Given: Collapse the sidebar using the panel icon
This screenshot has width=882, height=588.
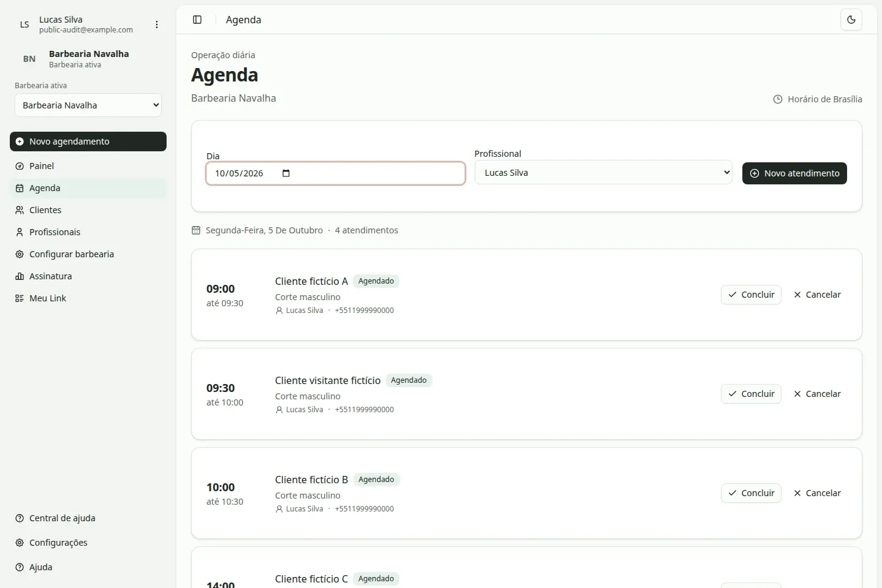Looking at the screenshot, I should (197, 20).
